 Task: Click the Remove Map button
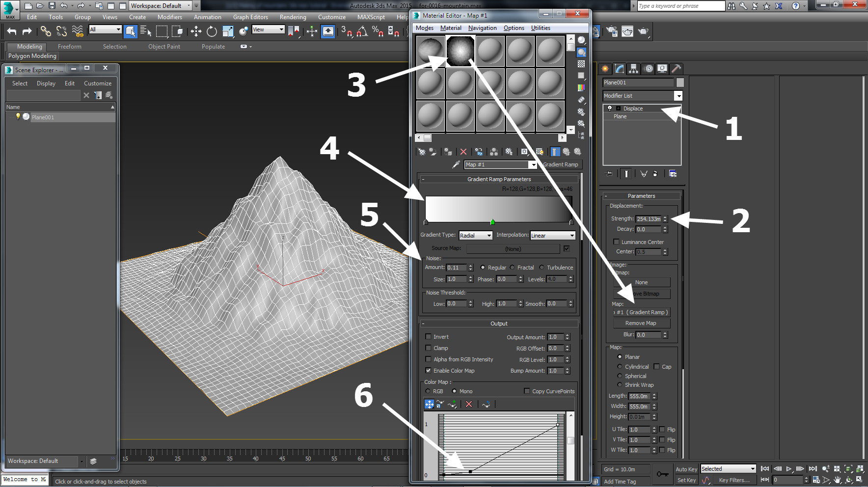[x=641, y=323]
